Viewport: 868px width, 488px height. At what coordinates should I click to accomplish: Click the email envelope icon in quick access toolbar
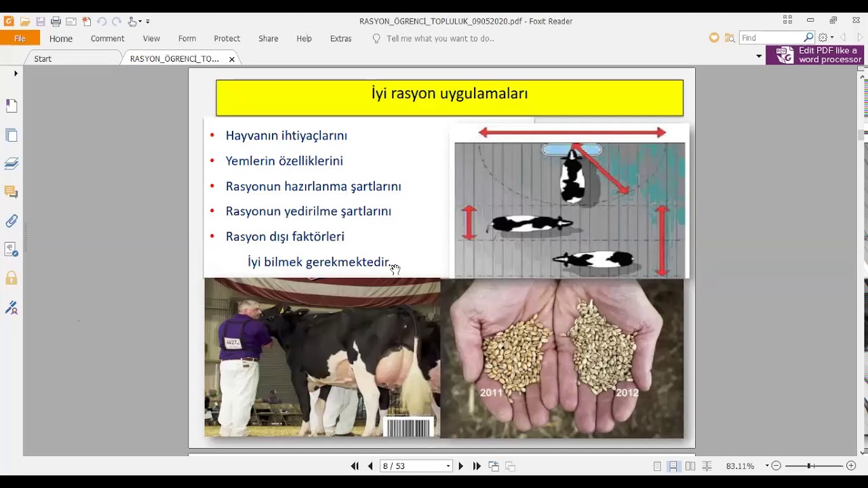71,22
